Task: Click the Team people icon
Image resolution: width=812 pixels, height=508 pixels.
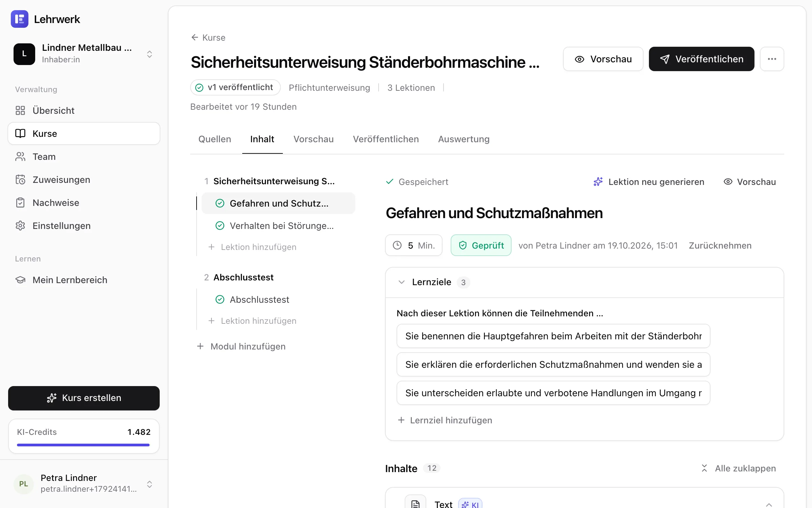Action: pos(20,156)
